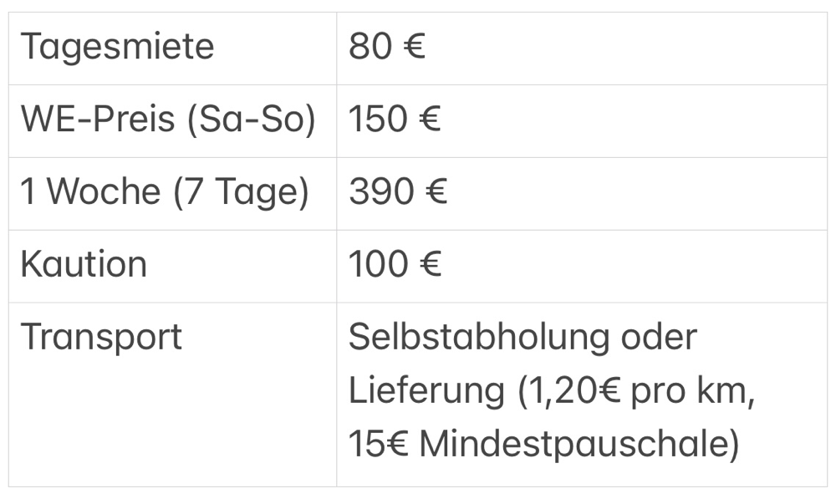Select the Transport label cell
The image size is (836, 504).
[x=172, y=395]
